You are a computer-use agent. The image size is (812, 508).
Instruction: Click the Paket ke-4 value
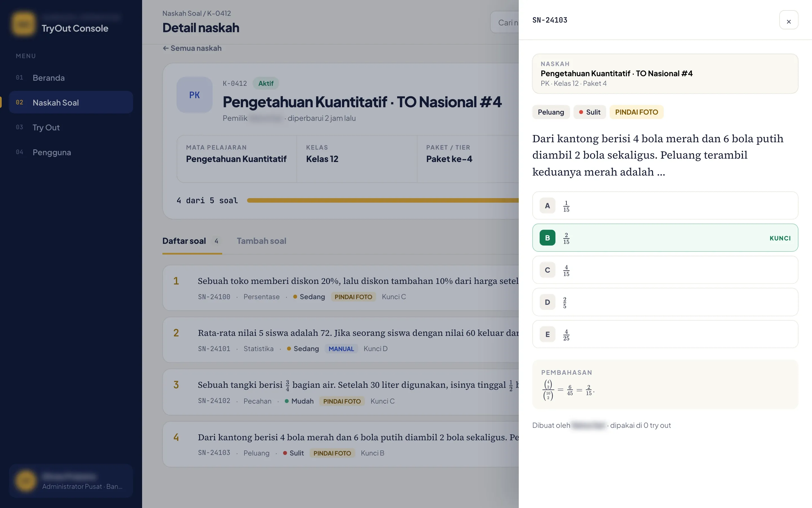point(449,159)
